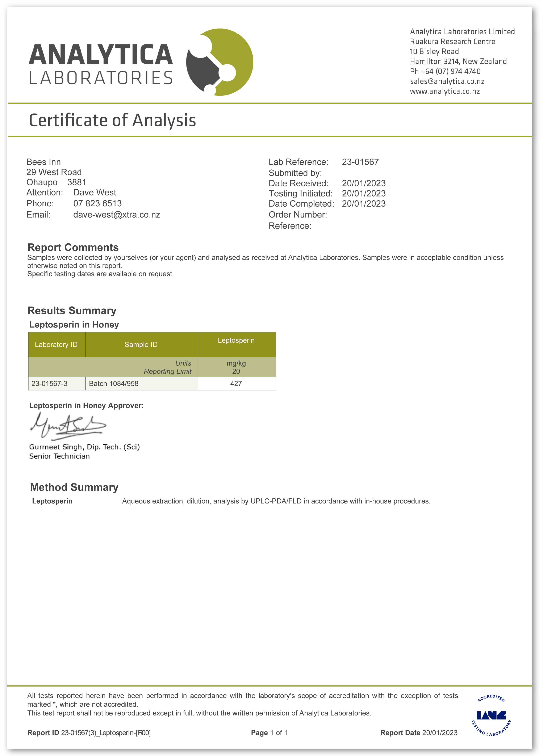This screenshot has width=543, height=756.
Task: Click the Analytica Laboratories logo icon
Action: [x=220, y=62]
